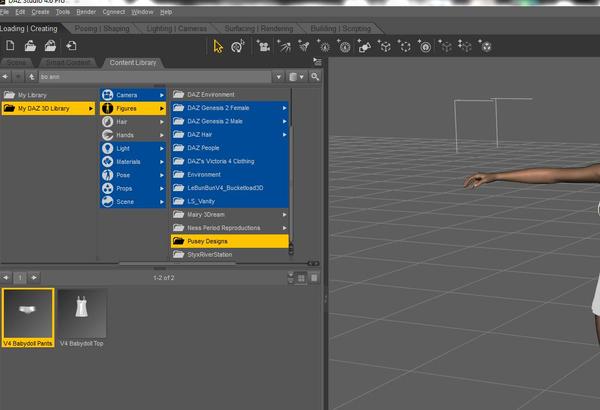Viewport: 600px width, 410px height.
Task: Create a new linear point light
Action: tap(344, 46)
